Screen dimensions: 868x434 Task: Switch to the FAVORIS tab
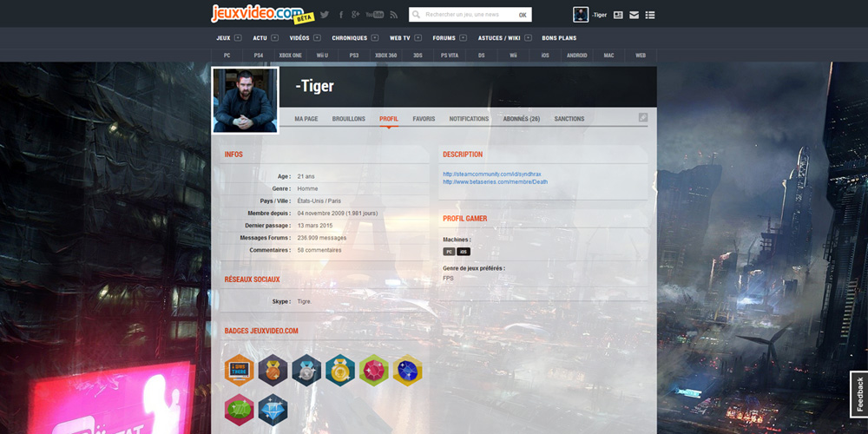(424, 119)
